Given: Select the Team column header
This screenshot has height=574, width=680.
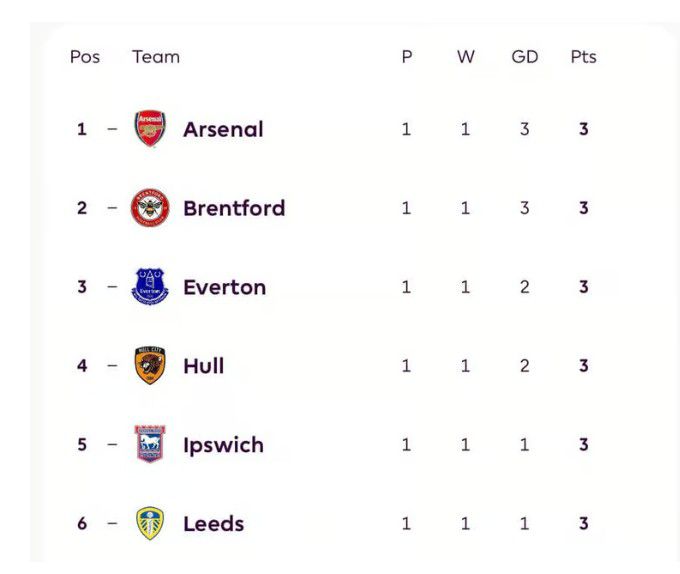Looking at the screenshot, I should click(156, 57).
